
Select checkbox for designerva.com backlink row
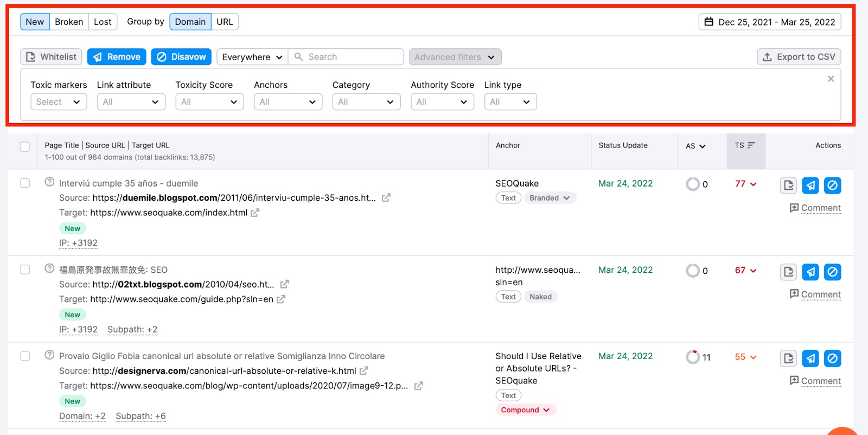(x=25, y=356)
